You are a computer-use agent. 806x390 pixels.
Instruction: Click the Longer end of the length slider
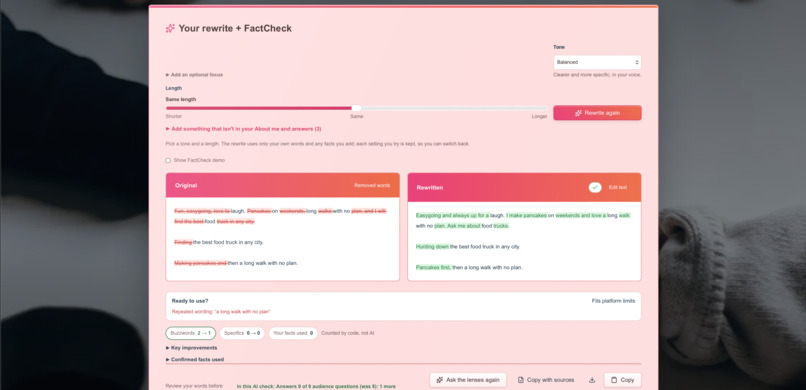tap(539, 117)
